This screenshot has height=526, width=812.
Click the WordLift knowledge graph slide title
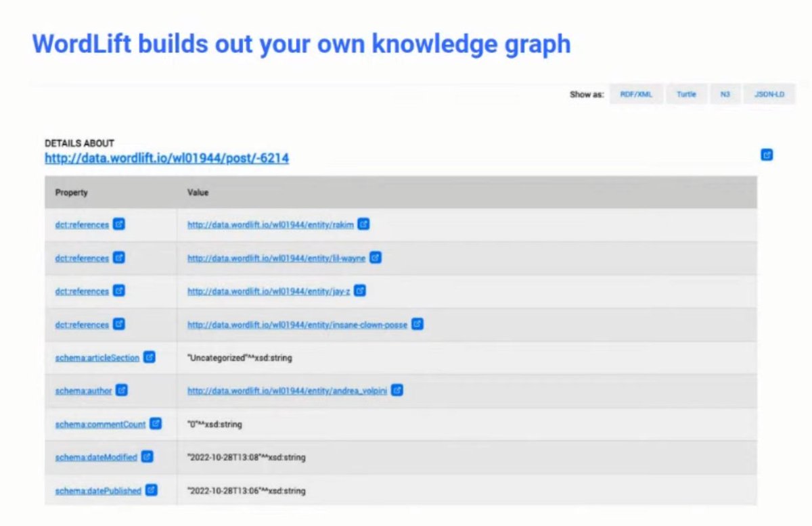click(x=301, y=43)
